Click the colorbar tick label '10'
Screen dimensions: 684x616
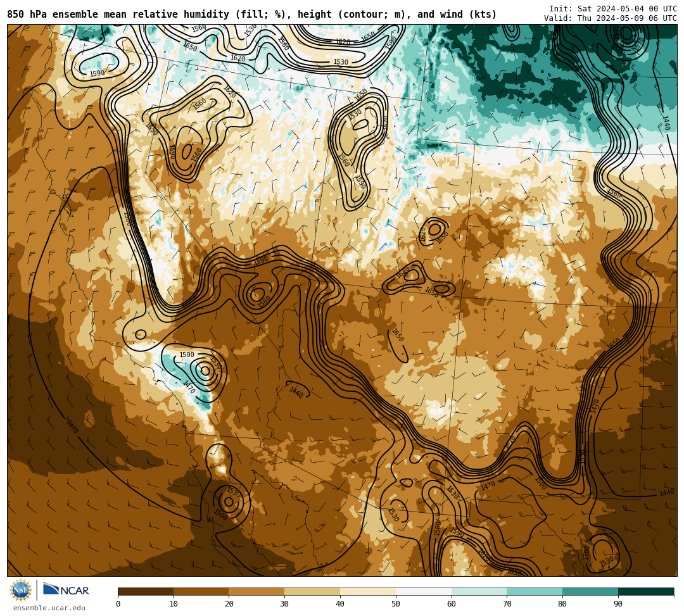tap(174, 604)
